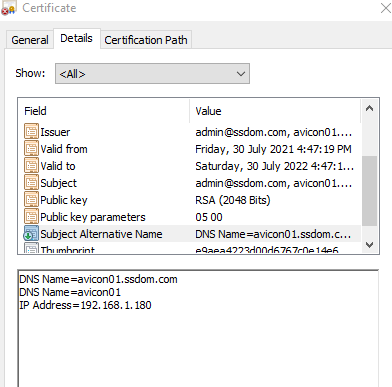Click the Issuer field icon
The image size is (392, 387).
click(31, 132)
